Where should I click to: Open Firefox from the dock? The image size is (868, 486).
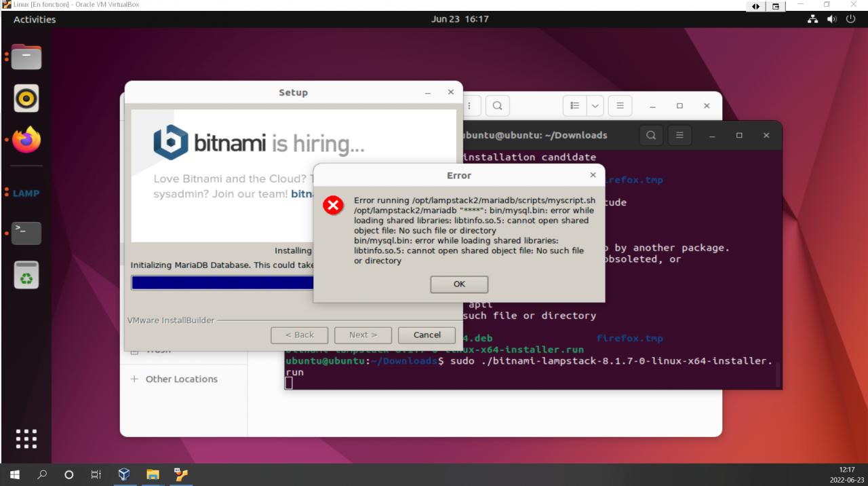click(x=26, y=140)
